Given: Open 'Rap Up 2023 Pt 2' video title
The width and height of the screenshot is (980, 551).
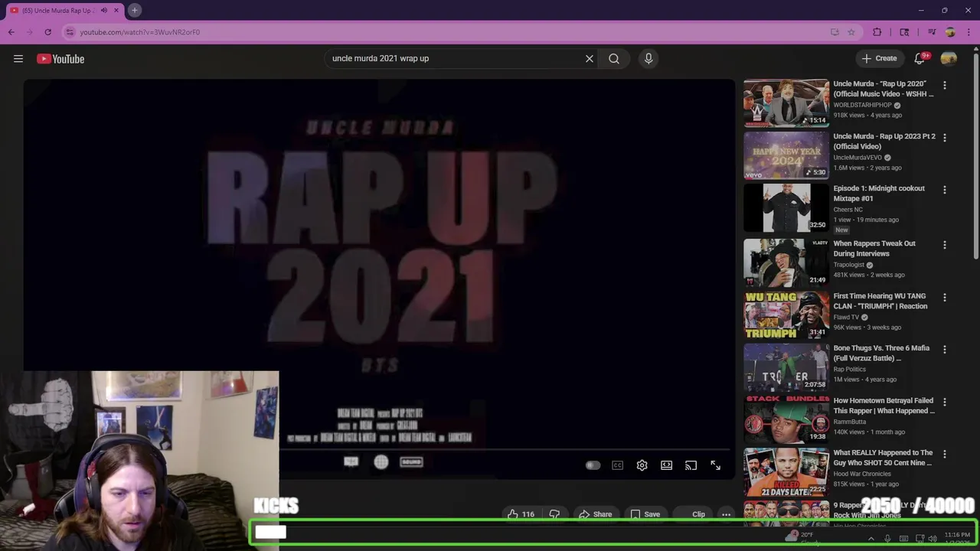Looking at the screenshot, I should click(x=884, y=142).
